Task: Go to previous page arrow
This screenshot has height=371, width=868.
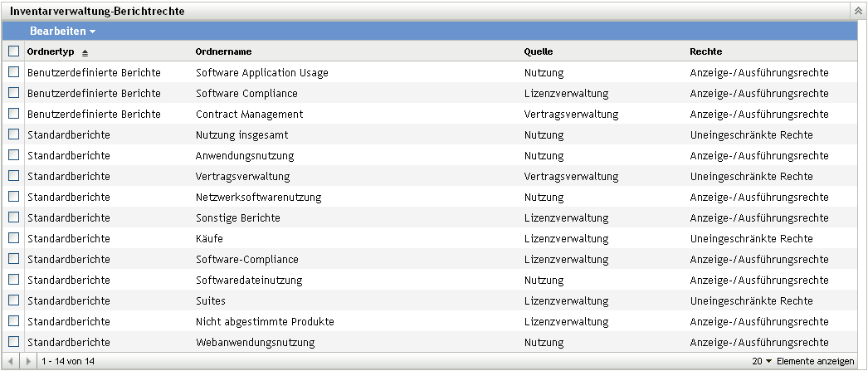Action: pyautogui.click(x=12, y=362)
